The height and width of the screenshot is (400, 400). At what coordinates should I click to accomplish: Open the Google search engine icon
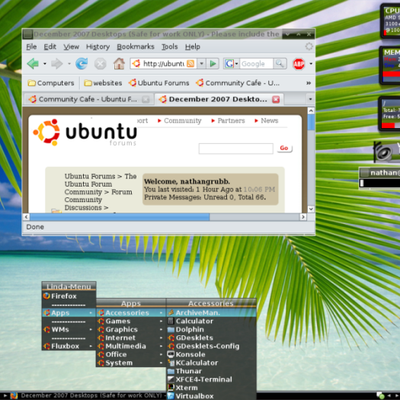click(229, 63)
